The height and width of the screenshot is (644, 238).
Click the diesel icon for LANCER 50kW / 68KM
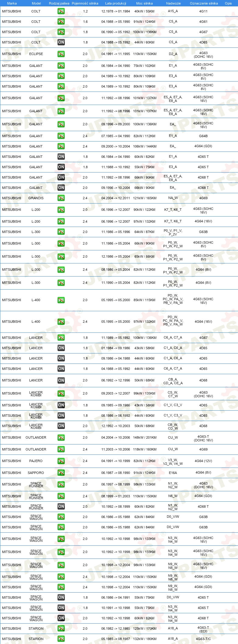click(61, 381)
